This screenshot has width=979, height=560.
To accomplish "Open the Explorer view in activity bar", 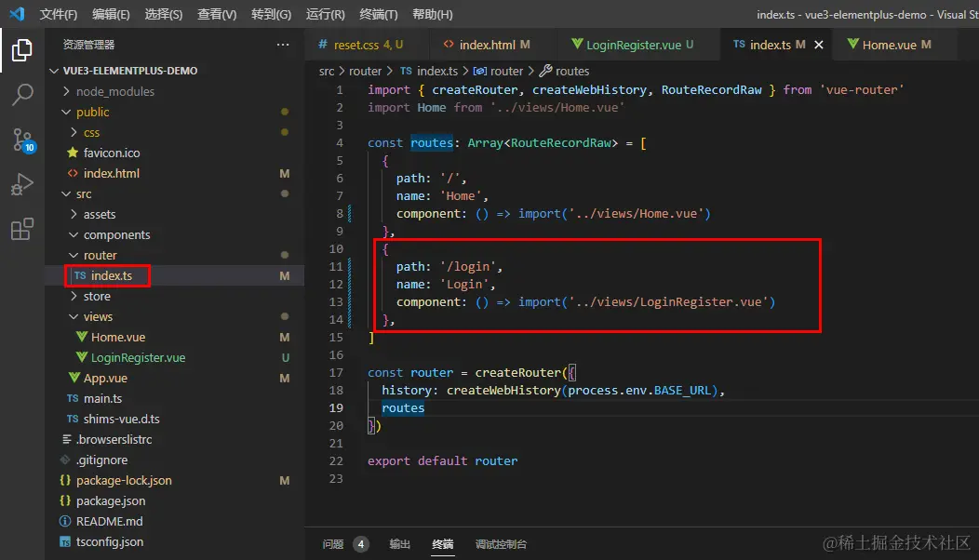I will (21, 50).
